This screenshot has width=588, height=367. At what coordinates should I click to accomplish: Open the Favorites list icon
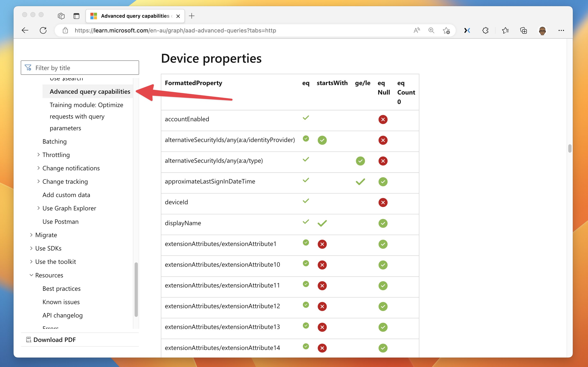pyautogui.click(x=505, y=30)
